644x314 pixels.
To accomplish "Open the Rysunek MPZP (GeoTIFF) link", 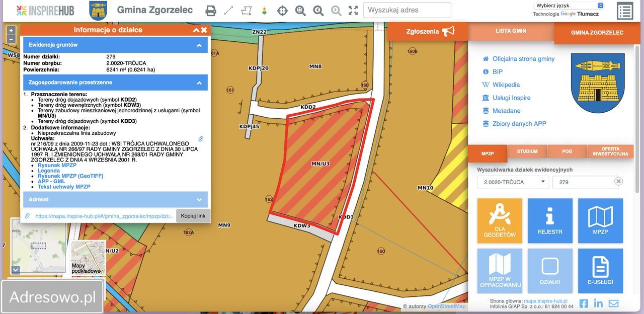I will pyautogui.click(x=70, y=176).
